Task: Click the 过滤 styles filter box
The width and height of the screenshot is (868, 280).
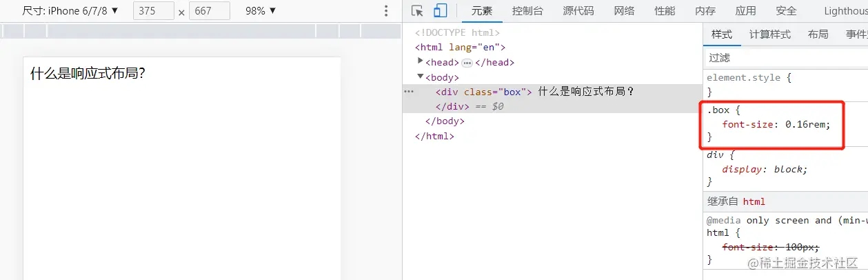Action: 786,57
